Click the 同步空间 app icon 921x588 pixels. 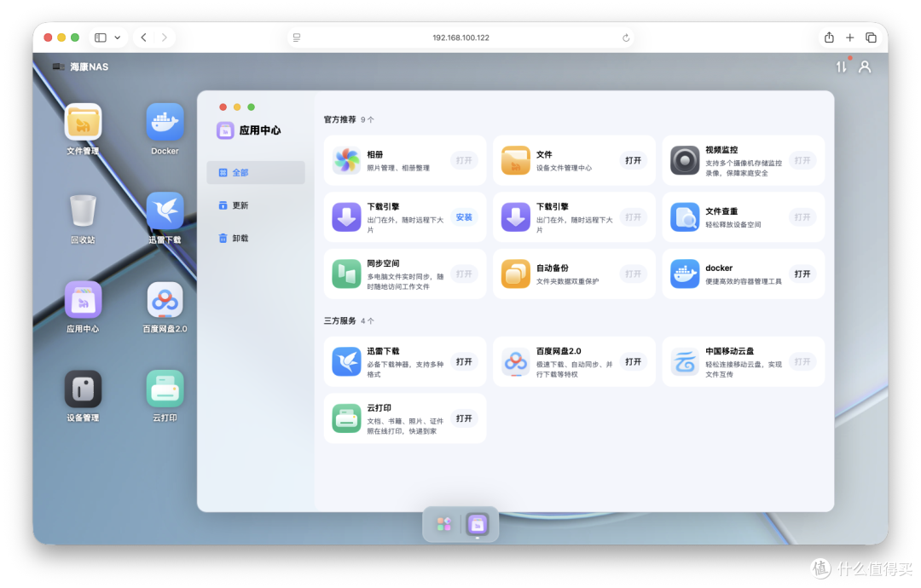(346, 274)
